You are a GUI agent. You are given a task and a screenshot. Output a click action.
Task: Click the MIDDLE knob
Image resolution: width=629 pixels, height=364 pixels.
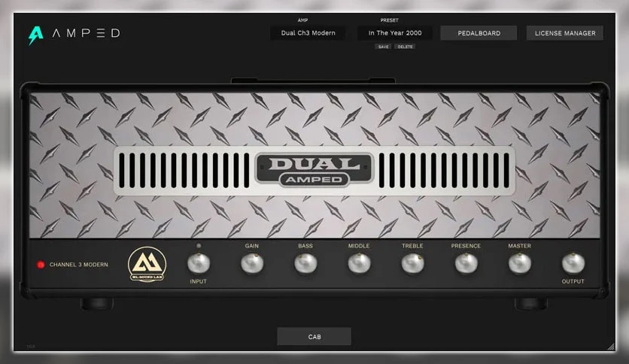pos(359,263)
